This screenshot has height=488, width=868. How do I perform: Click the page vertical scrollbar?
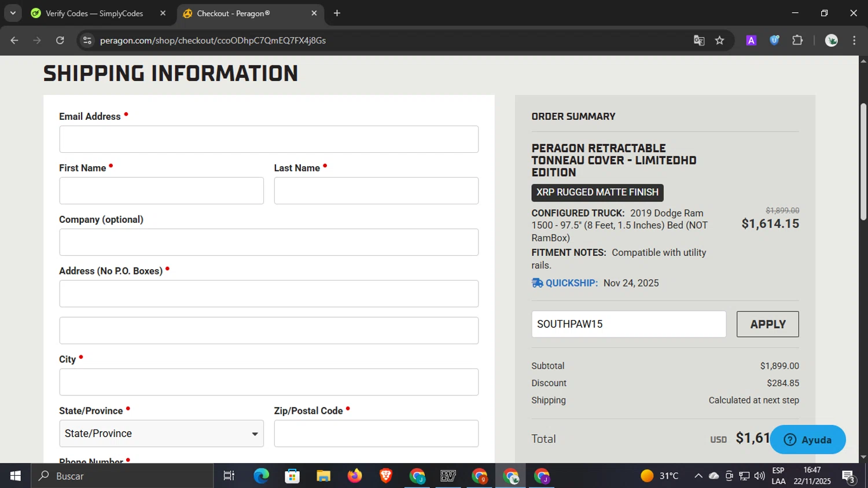tap(863, 162)
